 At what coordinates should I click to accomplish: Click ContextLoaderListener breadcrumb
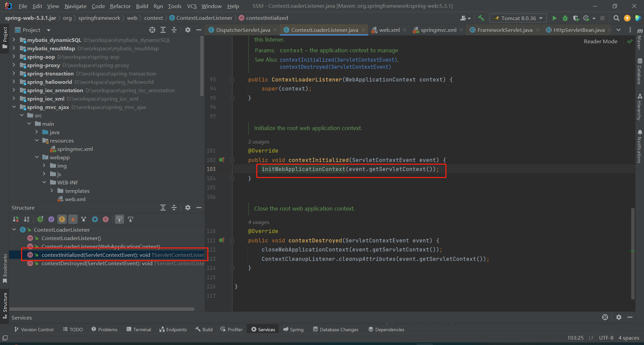(201, 18)
